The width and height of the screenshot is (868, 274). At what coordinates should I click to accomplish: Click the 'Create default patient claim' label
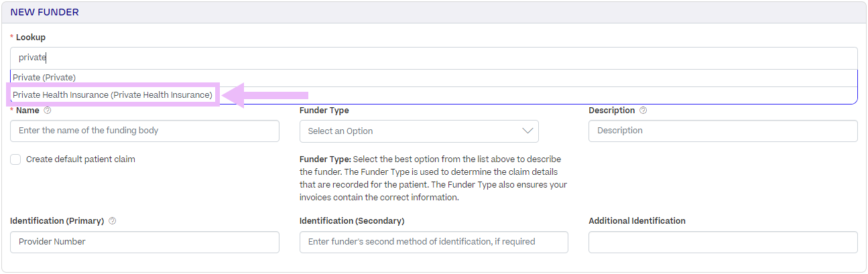tap(80, 159)
